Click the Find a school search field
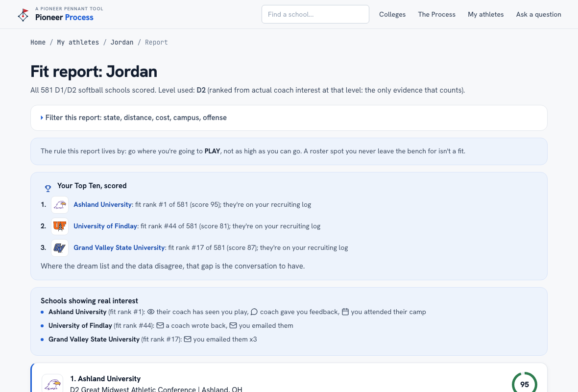Image resolution: width=578 pixels, height=392 pixels. (315, 14)
